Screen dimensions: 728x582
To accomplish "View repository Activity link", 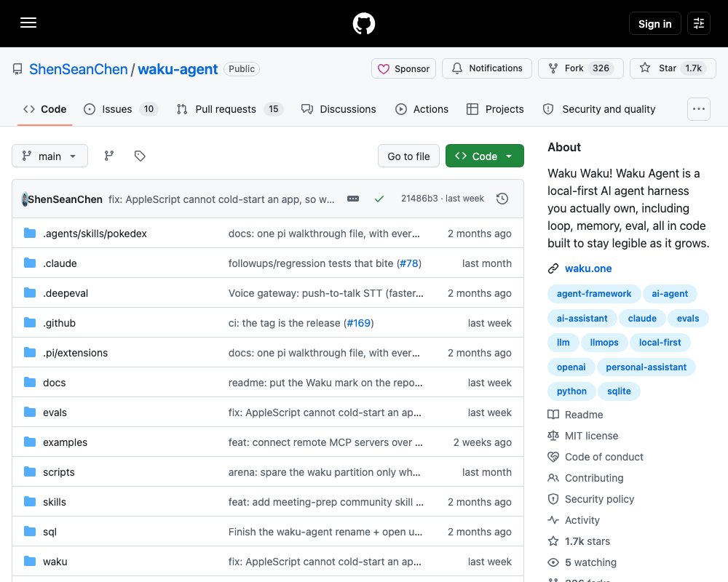I will point(574,520).
